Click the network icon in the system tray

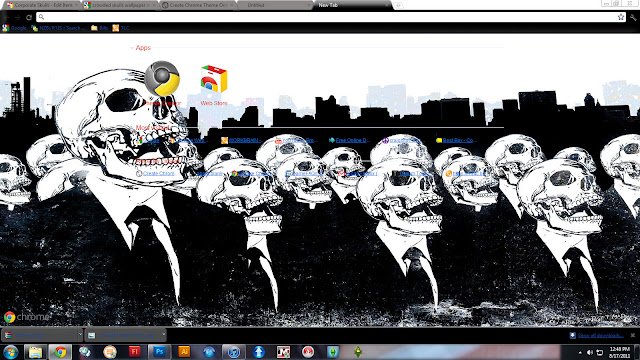tap(600, 352)
